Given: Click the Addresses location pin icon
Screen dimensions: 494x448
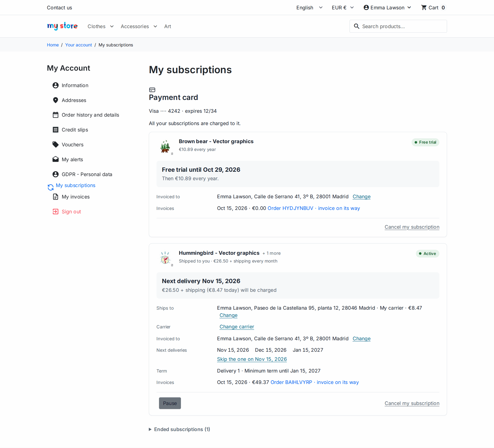Looking at the screenshot, I should (x=56, y=100).
